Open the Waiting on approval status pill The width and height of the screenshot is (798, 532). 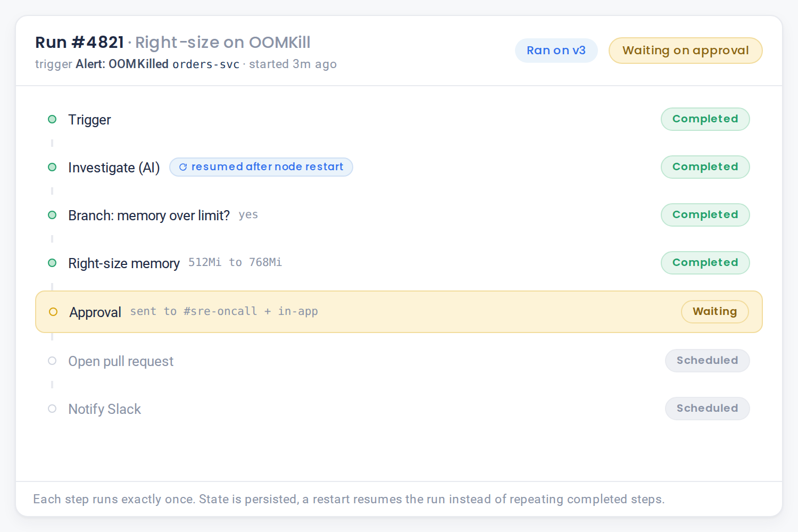(685, 51)
